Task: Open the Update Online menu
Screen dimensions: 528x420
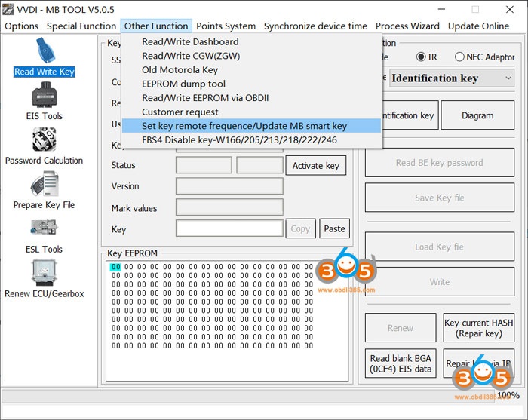Action: [478, 26]
